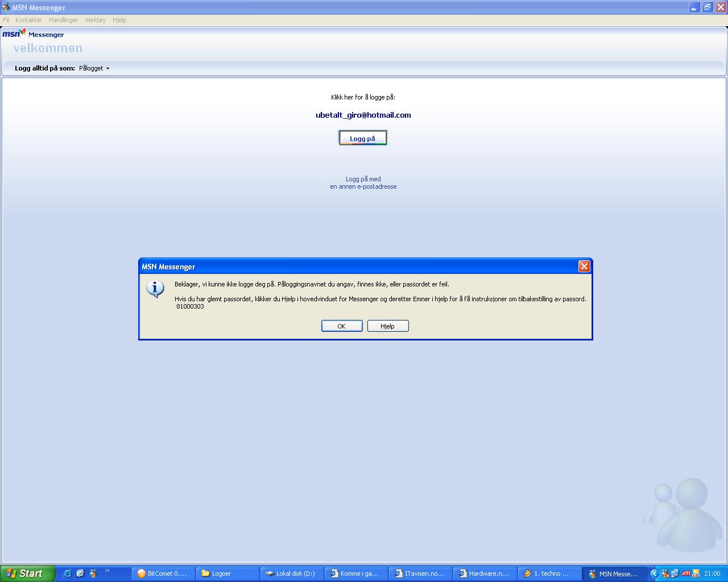Open the Windows Start menu
Viewport: 728px width, 582px height.
pyautogui.click(x=27, y=573)
